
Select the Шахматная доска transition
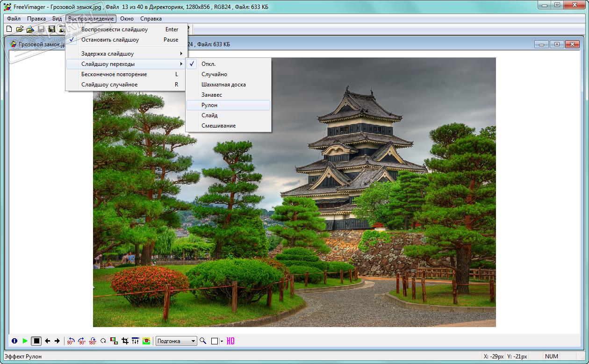[229, 85]
